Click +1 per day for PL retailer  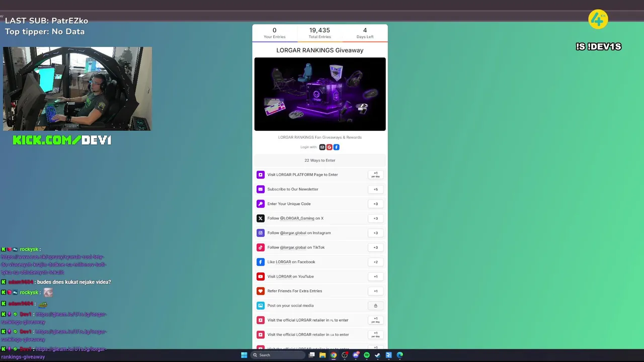coord(375,320)
